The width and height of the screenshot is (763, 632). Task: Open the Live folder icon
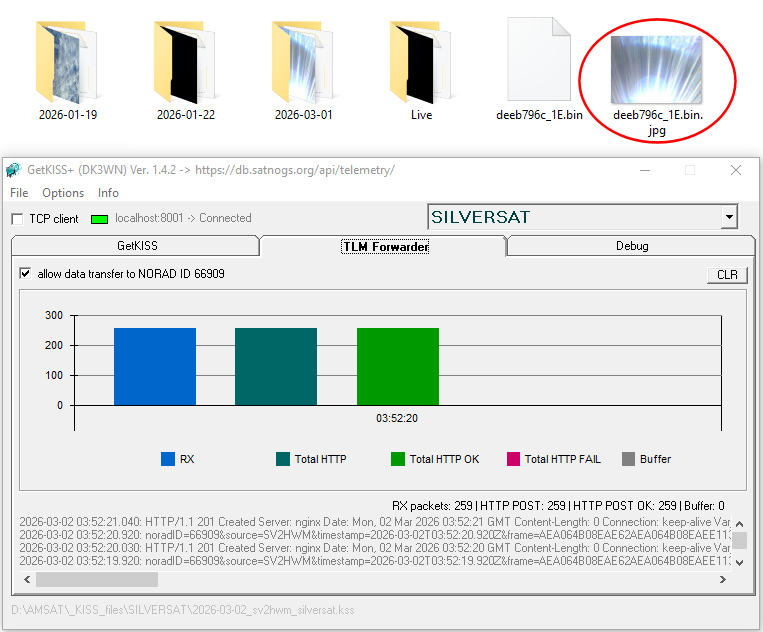pyautogui.click(x=421, y=62)
